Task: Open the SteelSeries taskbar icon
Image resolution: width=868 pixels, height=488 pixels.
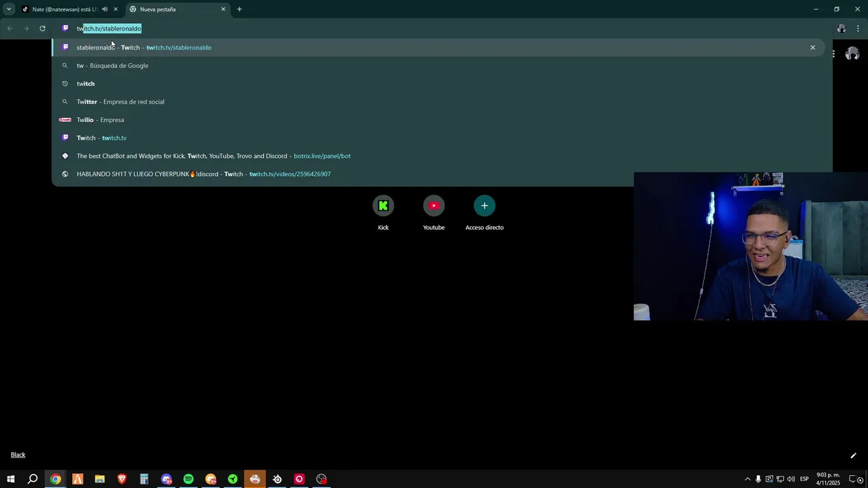Action: click(x=277, y=479)
